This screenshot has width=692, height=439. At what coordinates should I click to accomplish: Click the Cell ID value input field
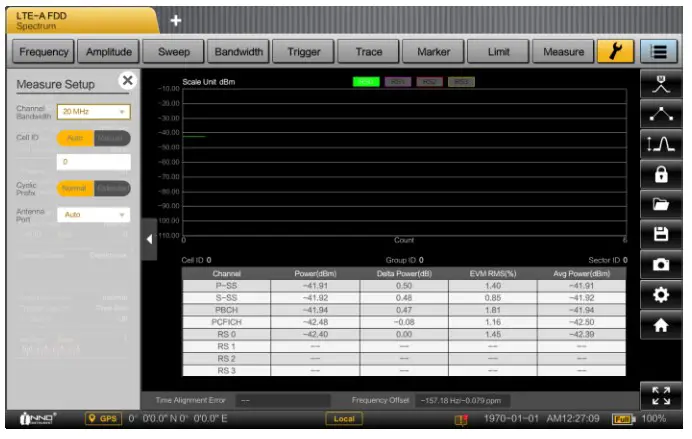tap(94, 162)
